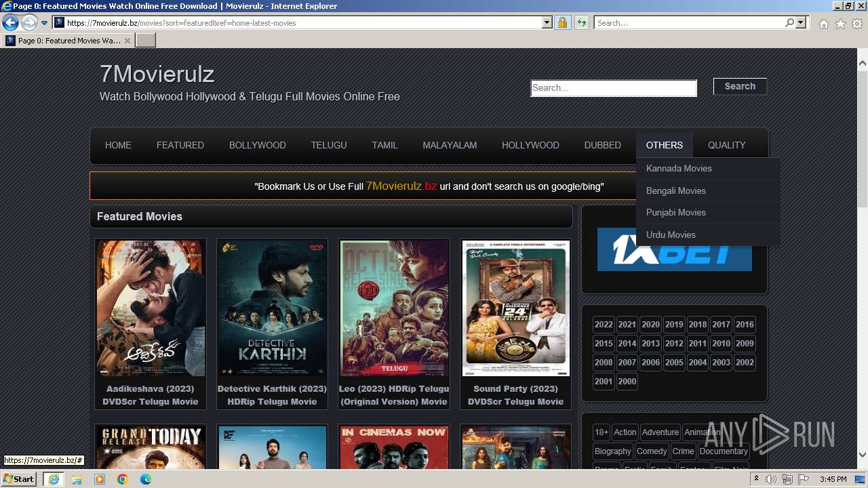The width and height of the screenshot is (868, 488).
Task: Open the Detective Karthik movie poster
Action: 272,308
